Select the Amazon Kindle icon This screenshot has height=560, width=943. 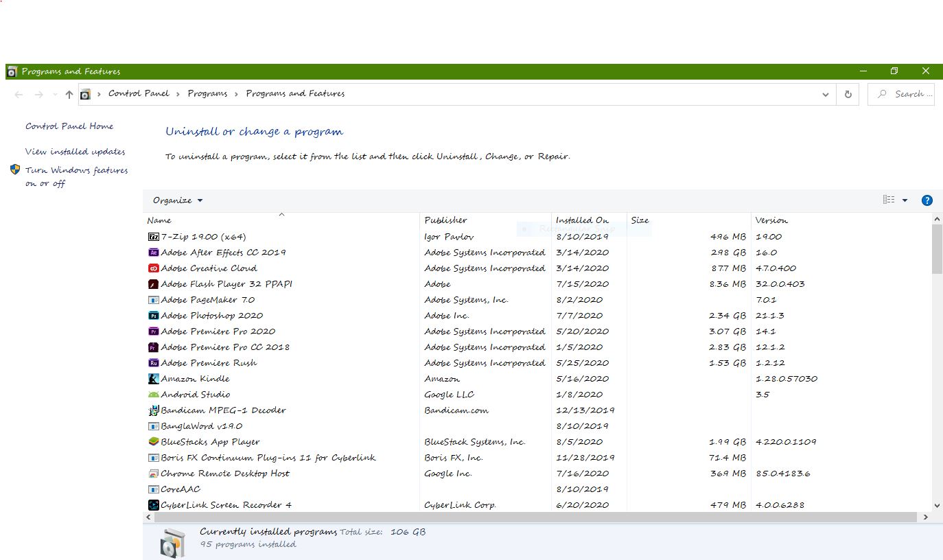coord(154,379)
